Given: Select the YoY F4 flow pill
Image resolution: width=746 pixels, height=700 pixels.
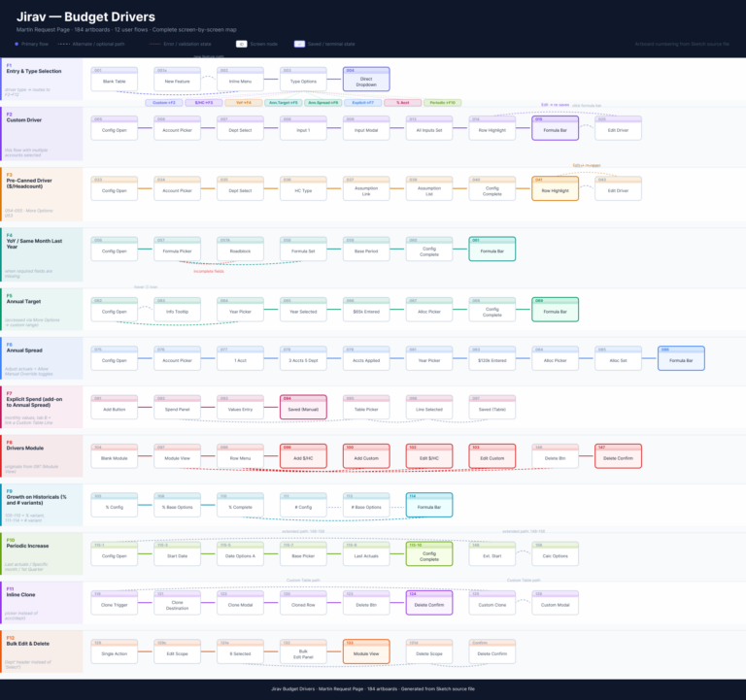Looking at the screenshot, I should click(x=243, y=102).
